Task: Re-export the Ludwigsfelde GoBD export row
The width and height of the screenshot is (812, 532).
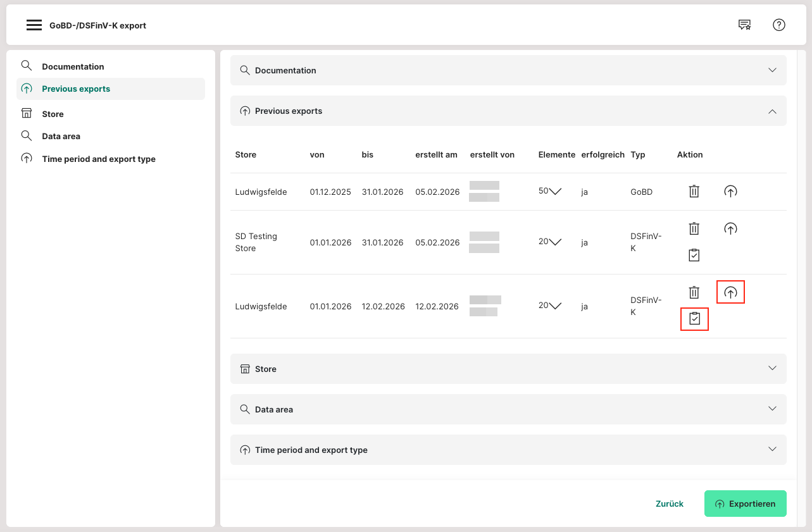Action: pyautogui.click(x=730, y=191)
